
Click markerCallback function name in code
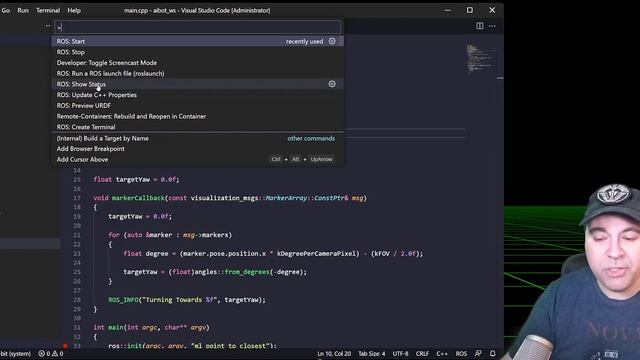(x=138, y=198)
